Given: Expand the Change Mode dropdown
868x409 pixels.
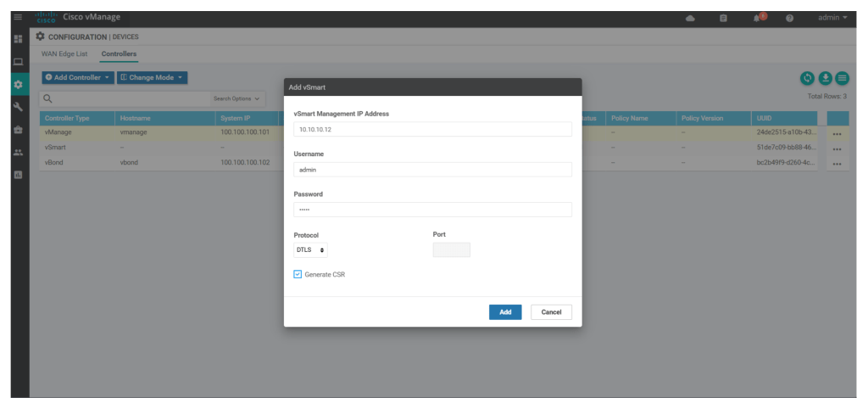Looking at the screenshot, I should pyautogui.click(x=152, y=77).
